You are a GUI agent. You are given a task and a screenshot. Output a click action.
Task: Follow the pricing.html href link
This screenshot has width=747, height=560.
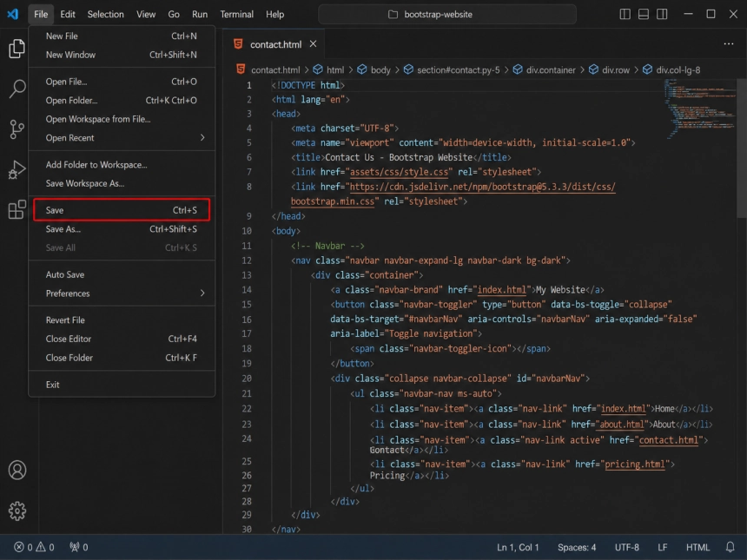click(635, 464)
